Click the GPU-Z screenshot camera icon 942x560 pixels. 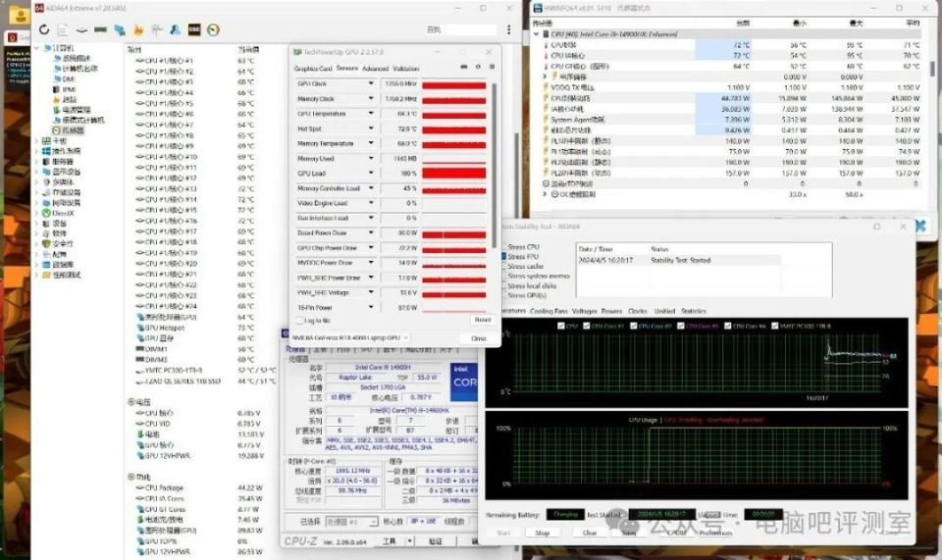tap(465, 67)
